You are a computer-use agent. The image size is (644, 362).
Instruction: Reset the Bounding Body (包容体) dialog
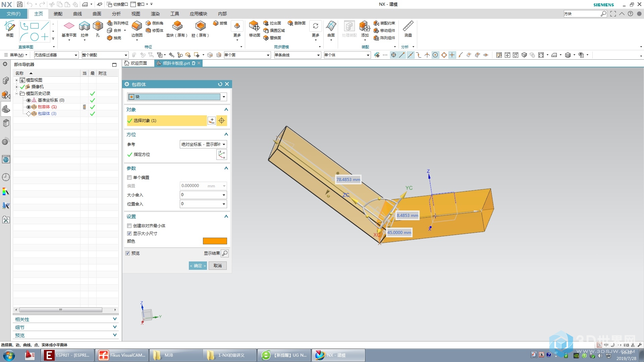click(220, 84)
